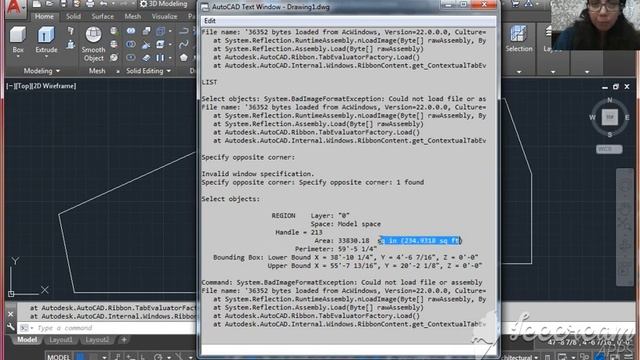Switch to the Solid ribbon tab
This screenshot has width=640, height=360.
click(73, 16)
